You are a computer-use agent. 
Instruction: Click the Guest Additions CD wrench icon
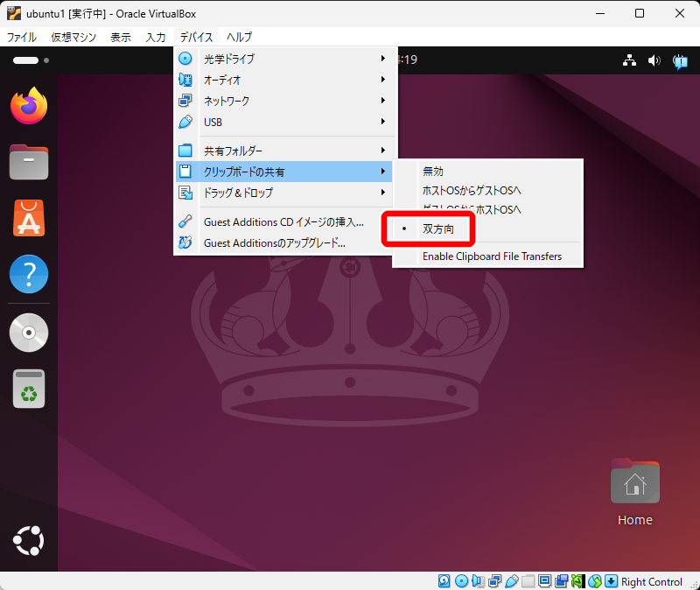click(x=185, y=221)
